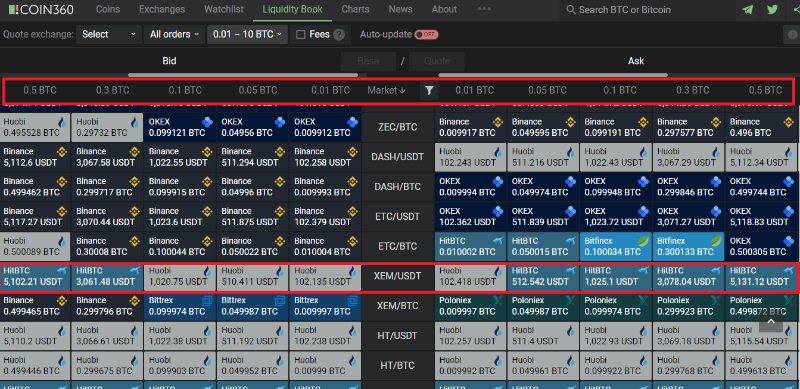Switch to the Exchanges tab

click(162, 10)
